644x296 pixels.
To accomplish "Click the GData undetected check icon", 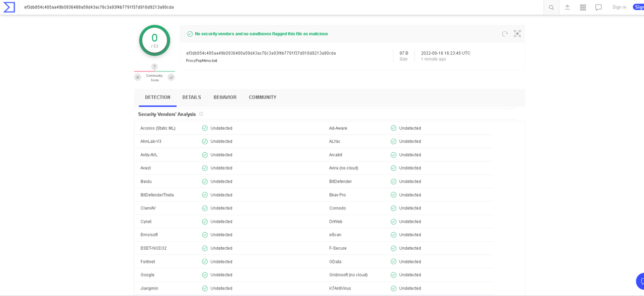I will coord(393,262).
